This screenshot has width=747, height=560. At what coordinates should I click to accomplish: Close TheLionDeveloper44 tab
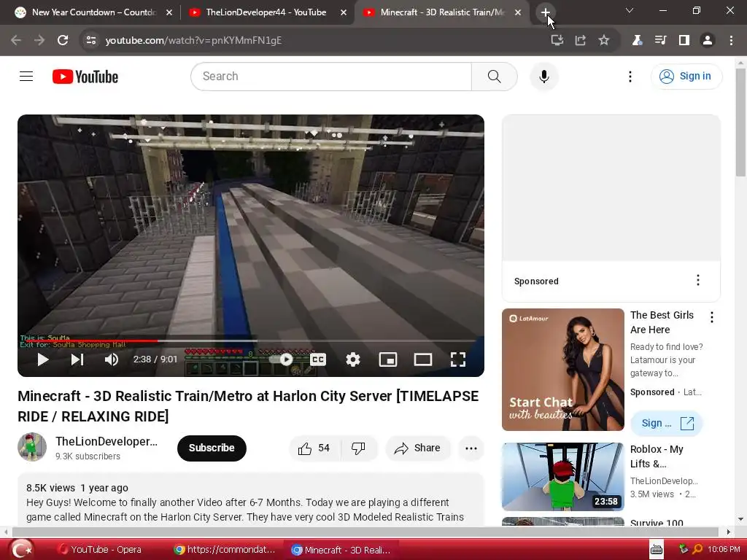point(344,13)
